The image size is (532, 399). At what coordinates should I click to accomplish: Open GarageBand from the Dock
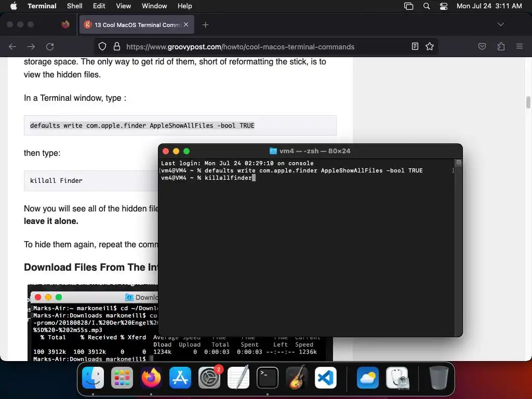point(297,378)
